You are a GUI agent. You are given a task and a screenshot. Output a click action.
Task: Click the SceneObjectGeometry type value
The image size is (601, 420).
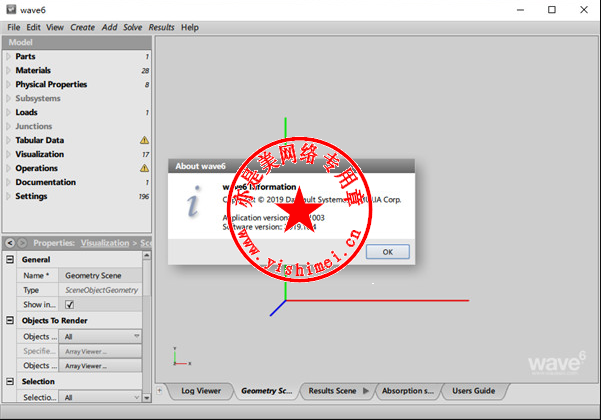(101, 290)
